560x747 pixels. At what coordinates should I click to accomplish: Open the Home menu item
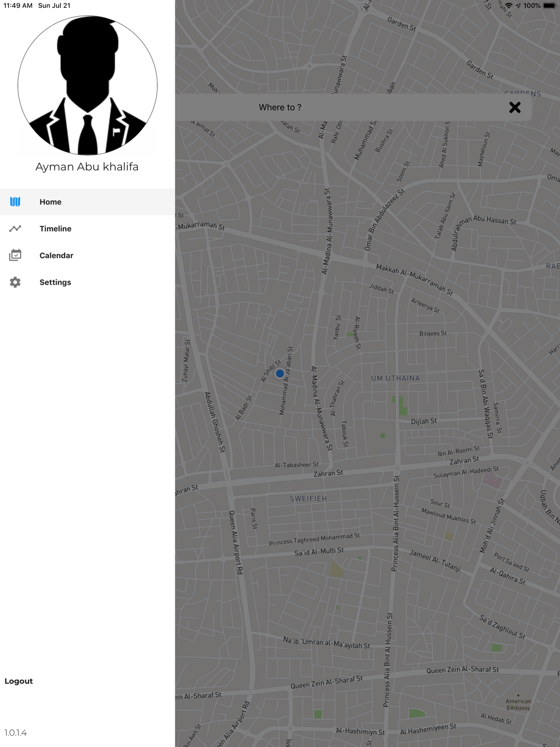click(x=87, y=202)
